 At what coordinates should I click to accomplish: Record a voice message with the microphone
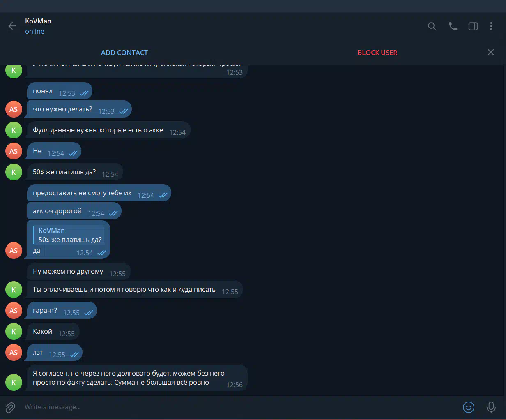pos(491,407)
